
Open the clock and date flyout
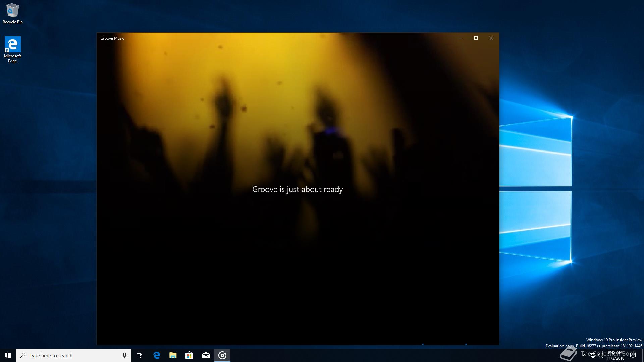tap(615, 355)
